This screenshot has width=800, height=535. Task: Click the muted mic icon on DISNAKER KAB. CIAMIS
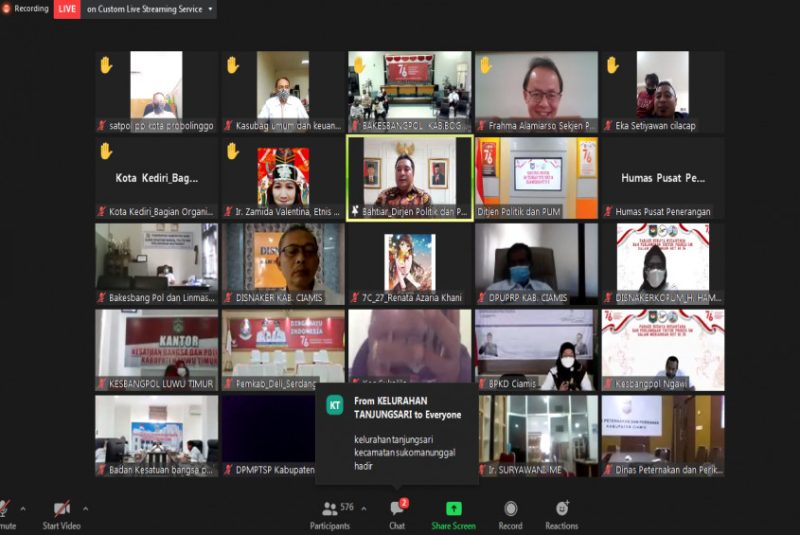pos(229,297)
